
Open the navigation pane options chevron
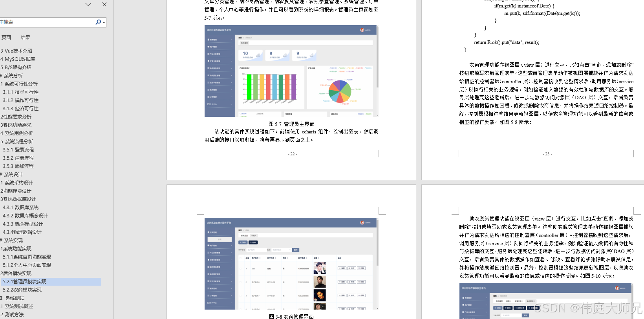coord(88,4)
